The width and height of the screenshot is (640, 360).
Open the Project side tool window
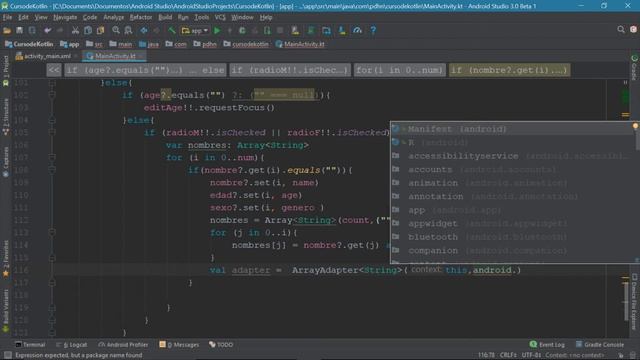[x=6, y=70]
